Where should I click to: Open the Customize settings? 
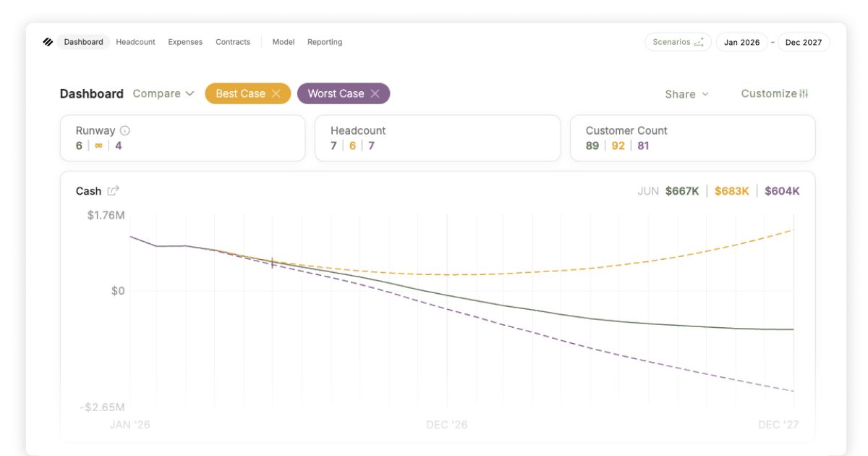pyautogui.click(x=775, y=93)
